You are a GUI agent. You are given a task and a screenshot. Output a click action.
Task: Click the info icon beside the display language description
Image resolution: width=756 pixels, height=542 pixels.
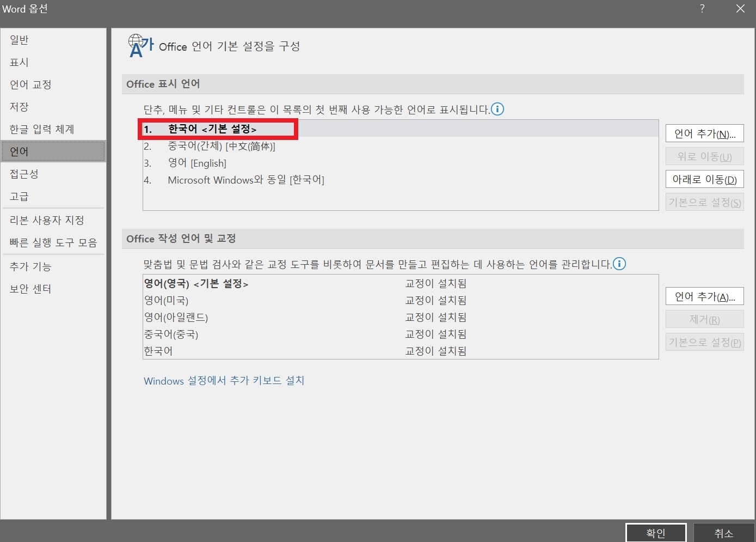click(x=497, y=109)
